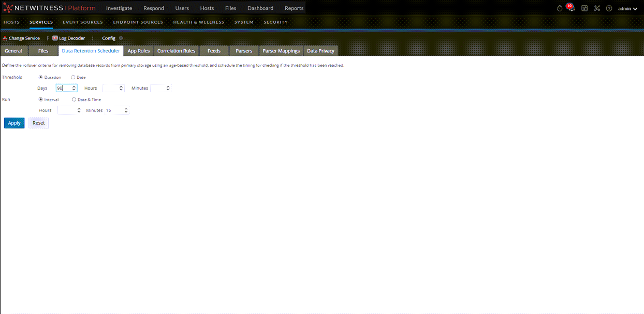Click the NetWitness logo
The height and width of the screenshot is (314, 644).
[x=7, y=8]
